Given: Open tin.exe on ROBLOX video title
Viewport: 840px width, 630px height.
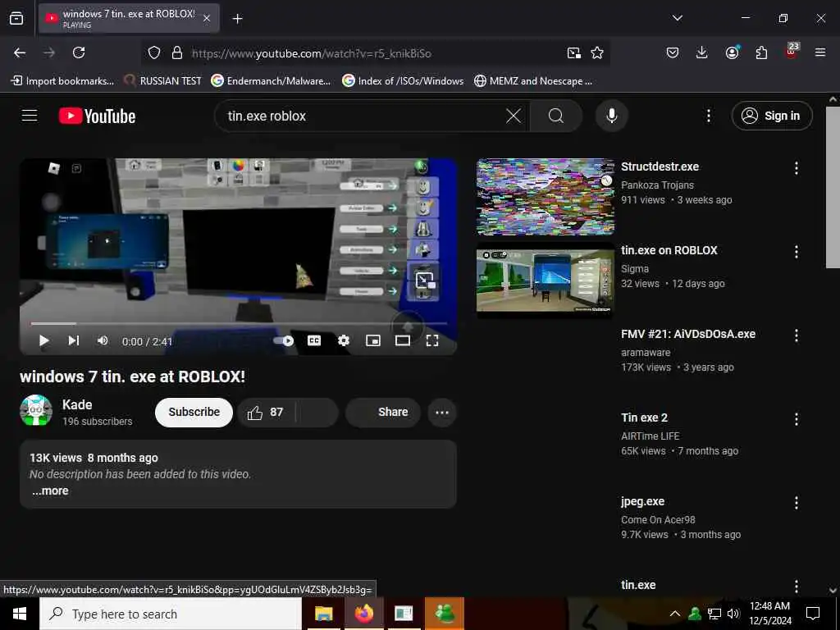Looking at the screenshot, I should point(669,250).
